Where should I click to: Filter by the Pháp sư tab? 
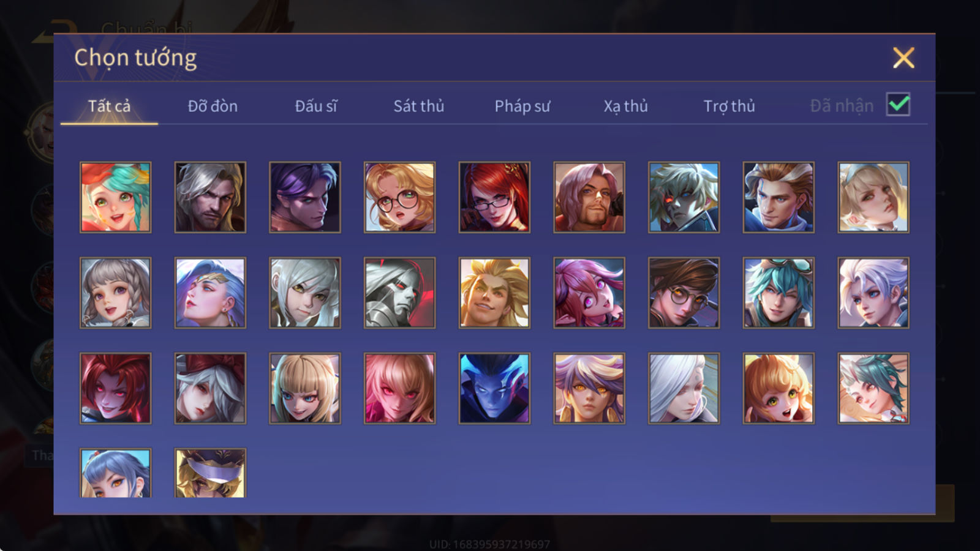tap(522, 106)
